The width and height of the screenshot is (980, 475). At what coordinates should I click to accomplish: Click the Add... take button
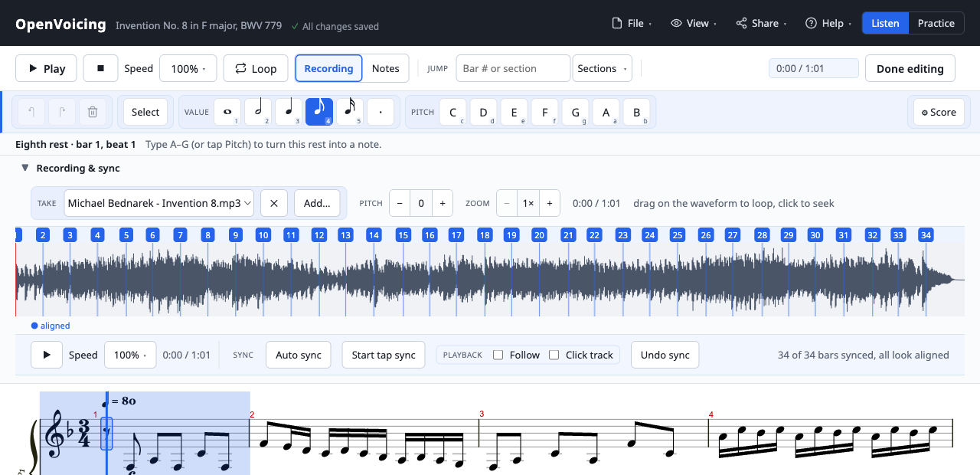point(317,203)
